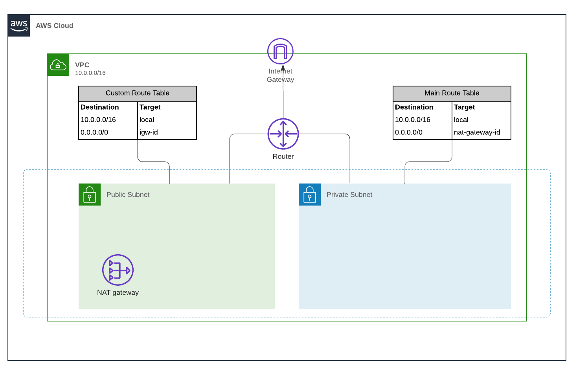Select 0.0.0.0/0 cell in Main Route Table

click(x=409, y=132)
